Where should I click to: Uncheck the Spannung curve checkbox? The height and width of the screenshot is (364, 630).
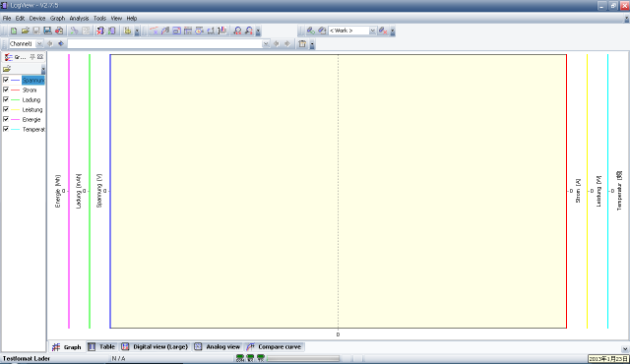[x=6, y=80]
